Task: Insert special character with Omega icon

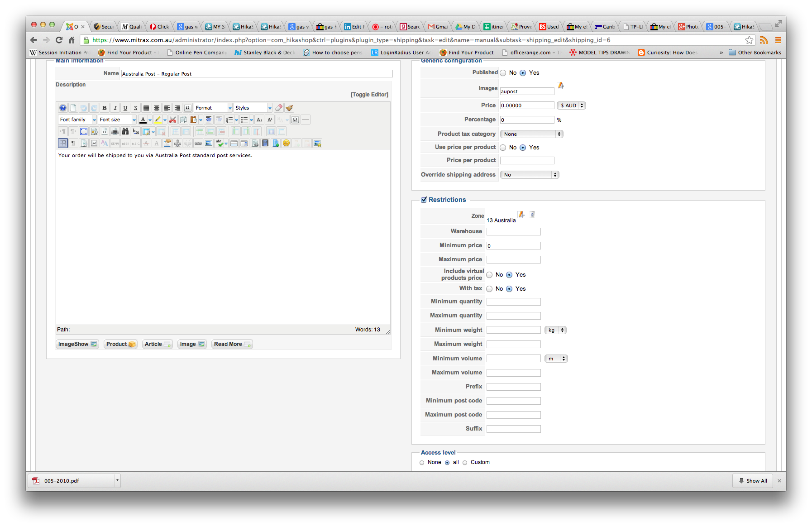Action: [295, 120]
